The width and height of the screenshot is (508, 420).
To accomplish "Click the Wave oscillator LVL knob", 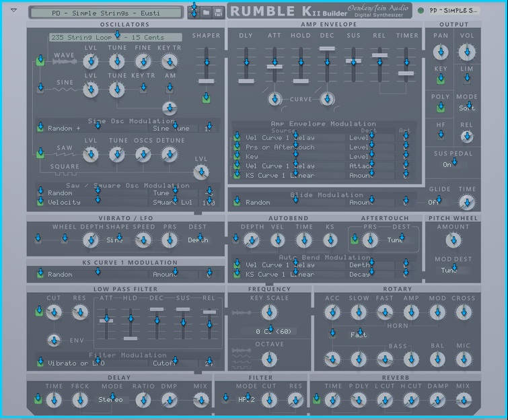I will [91, 61].
